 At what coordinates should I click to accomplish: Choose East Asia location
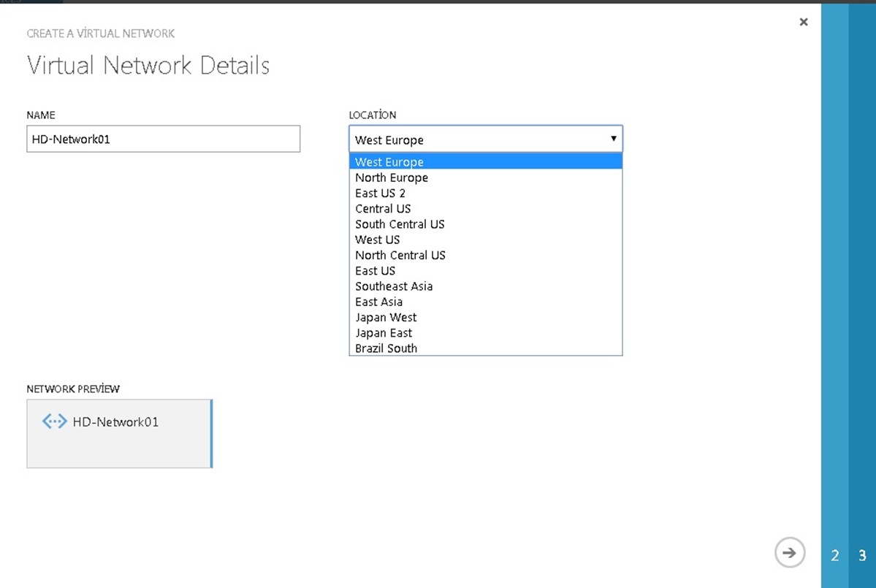[485, 302]
